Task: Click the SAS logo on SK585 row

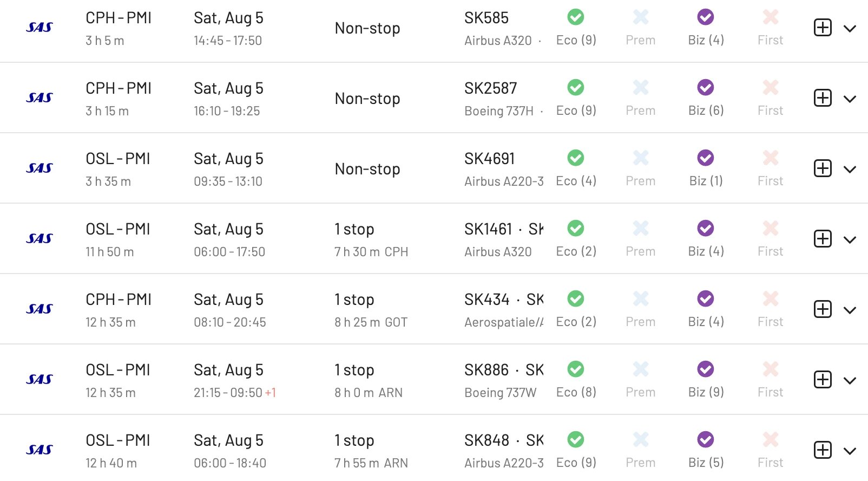Action: 40,27
